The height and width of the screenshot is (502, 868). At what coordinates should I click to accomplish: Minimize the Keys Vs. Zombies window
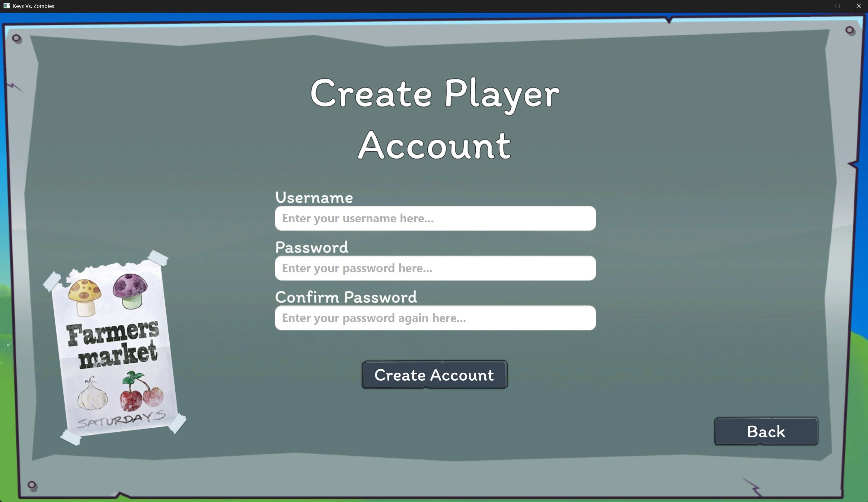[816, 5]
